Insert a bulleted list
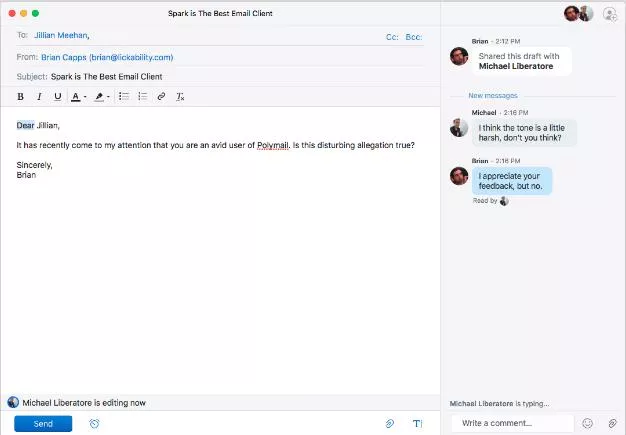Viewport: 626px width, 435px height. pyautogui.click(x=124, y=97)
